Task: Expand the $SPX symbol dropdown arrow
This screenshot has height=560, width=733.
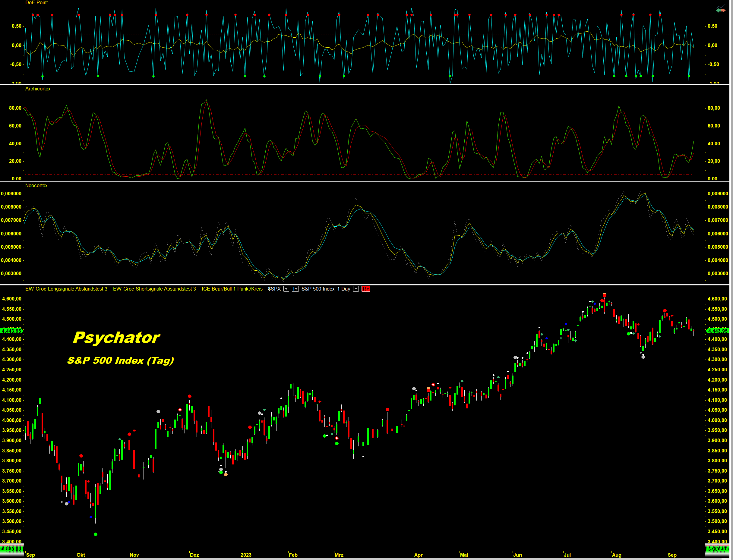Action: [x=286, y=289]
